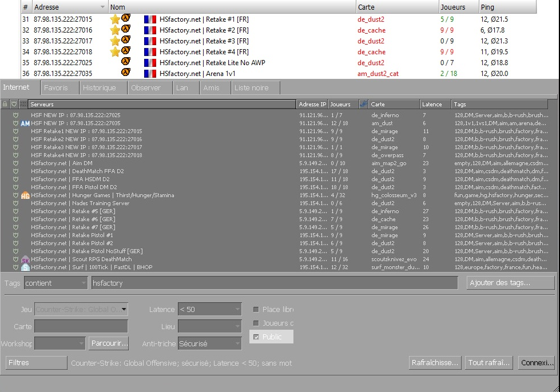Click the game icon on Retake Lite No AWP row
Screen dimensions: 560x392
[x=126, y=61]
